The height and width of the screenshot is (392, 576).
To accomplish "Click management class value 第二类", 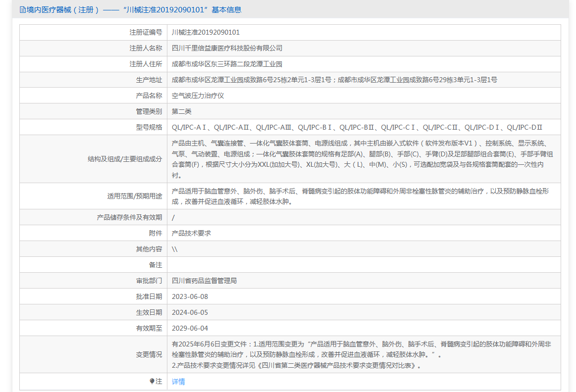I will click(181, 111).
